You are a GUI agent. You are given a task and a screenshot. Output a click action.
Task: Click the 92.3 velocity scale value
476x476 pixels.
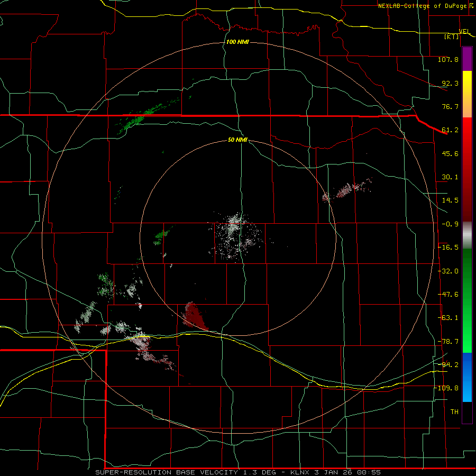point(450,83)
